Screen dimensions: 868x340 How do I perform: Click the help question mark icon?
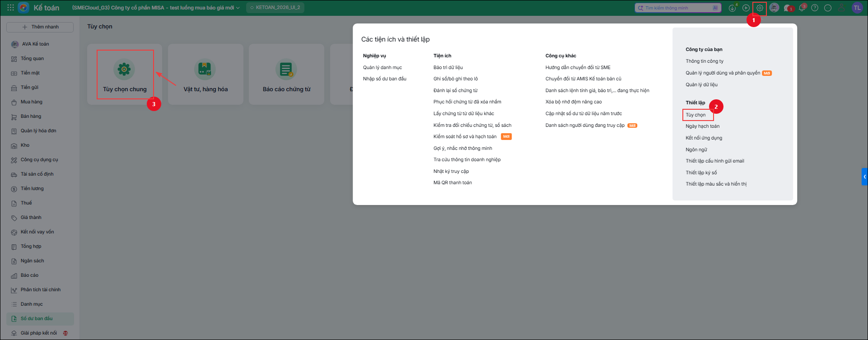pos(815,8)
